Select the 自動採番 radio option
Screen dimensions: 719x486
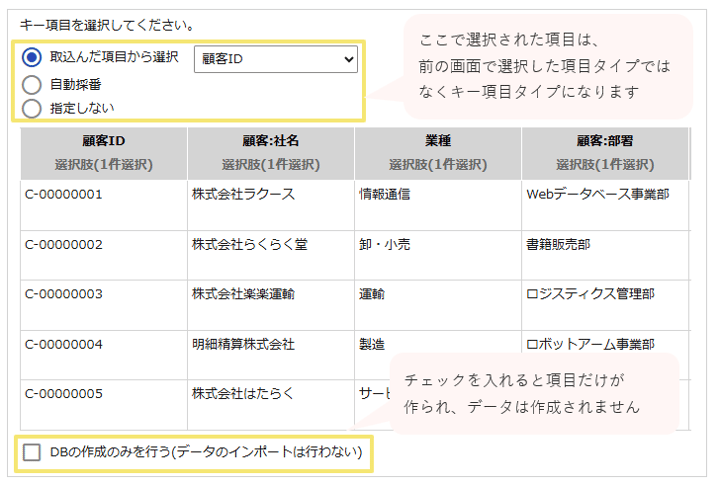tap(32, 84)
